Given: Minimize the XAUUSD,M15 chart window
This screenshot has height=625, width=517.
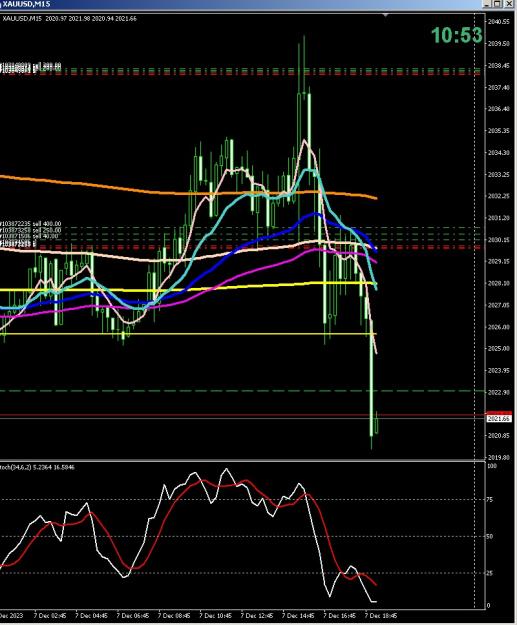Looking at the screenshot, I should 487,4.
